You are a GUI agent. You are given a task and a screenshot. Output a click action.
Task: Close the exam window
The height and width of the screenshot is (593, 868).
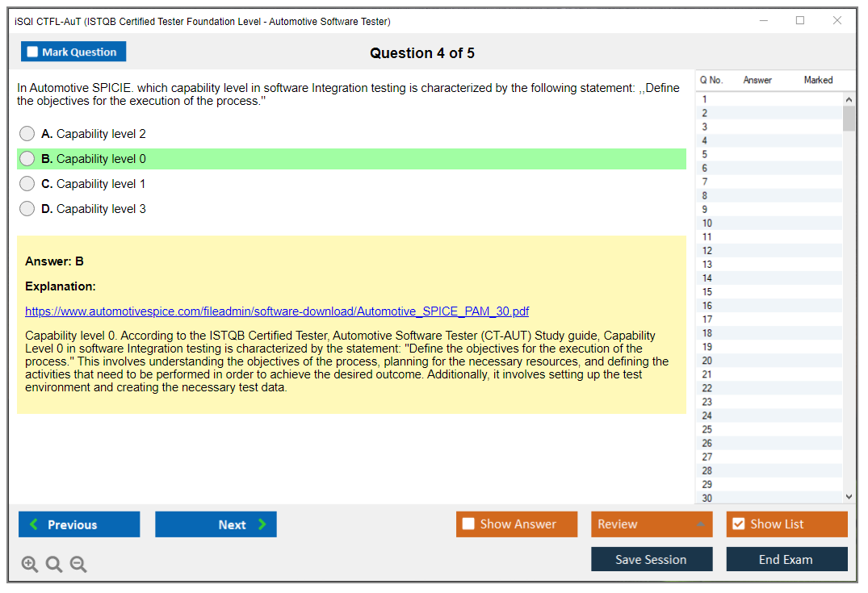[x=837, y=21]
